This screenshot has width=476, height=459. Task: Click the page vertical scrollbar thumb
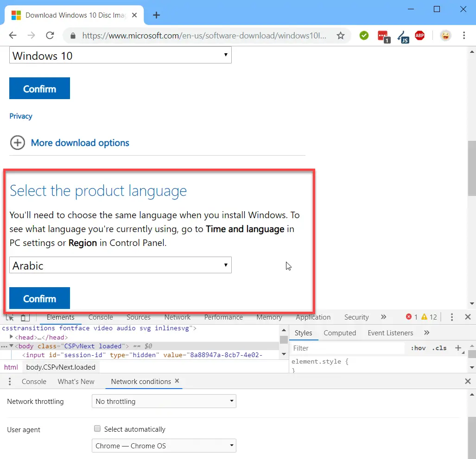(x=472, y=169)
